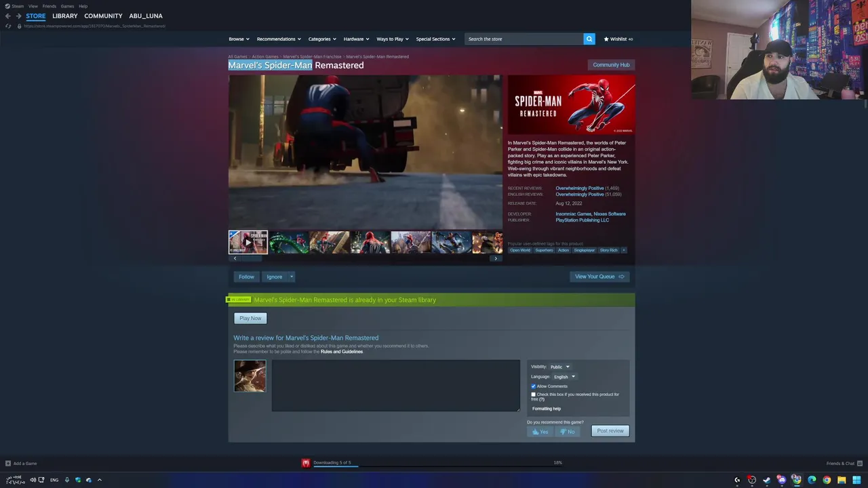The width and height of the screenshot is (868, 488).
Task: Click the Post review button
Action: [x=610, y=431]
